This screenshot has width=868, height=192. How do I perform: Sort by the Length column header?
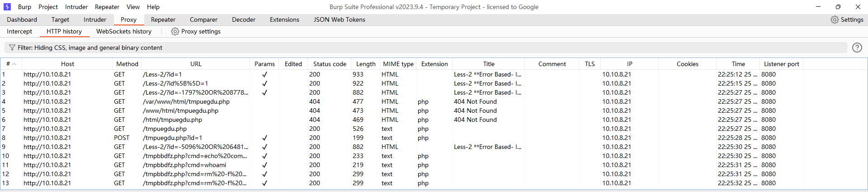(366, 64)
